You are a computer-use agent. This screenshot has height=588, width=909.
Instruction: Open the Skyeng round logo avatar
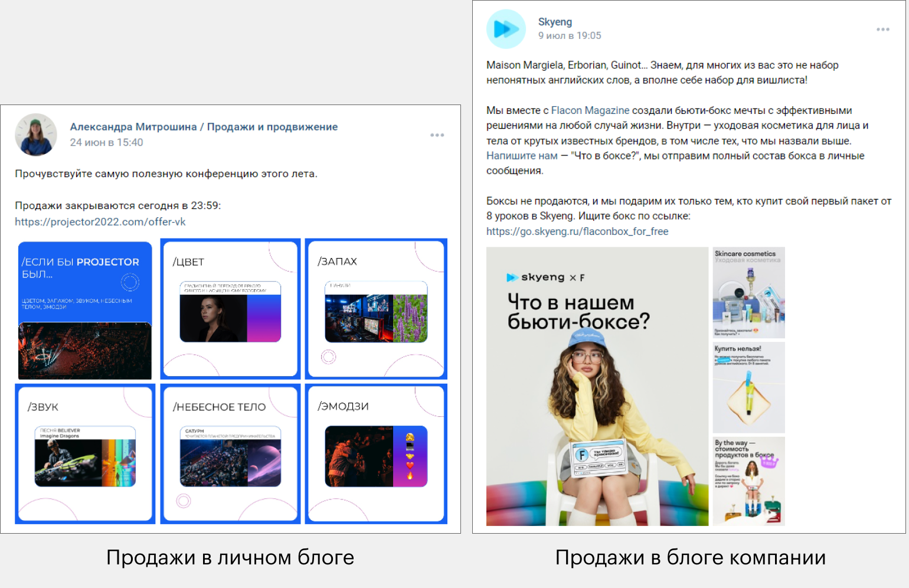[x=506, y=29]
